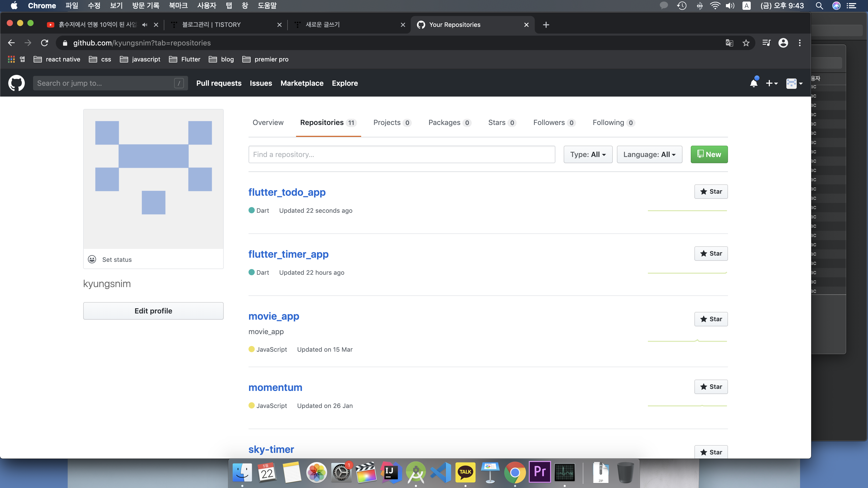
Task: Click the Google Translate page icon
Action: coord(729,43)
